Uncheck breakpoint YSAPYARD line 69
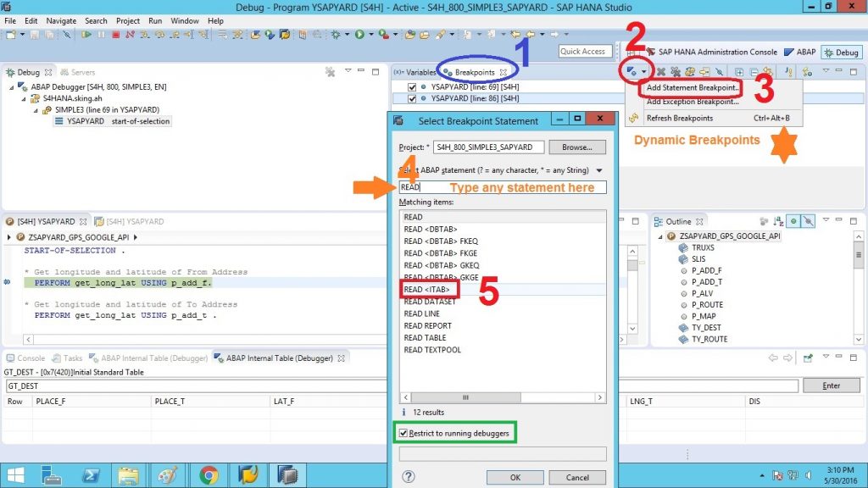 [412, 87]
